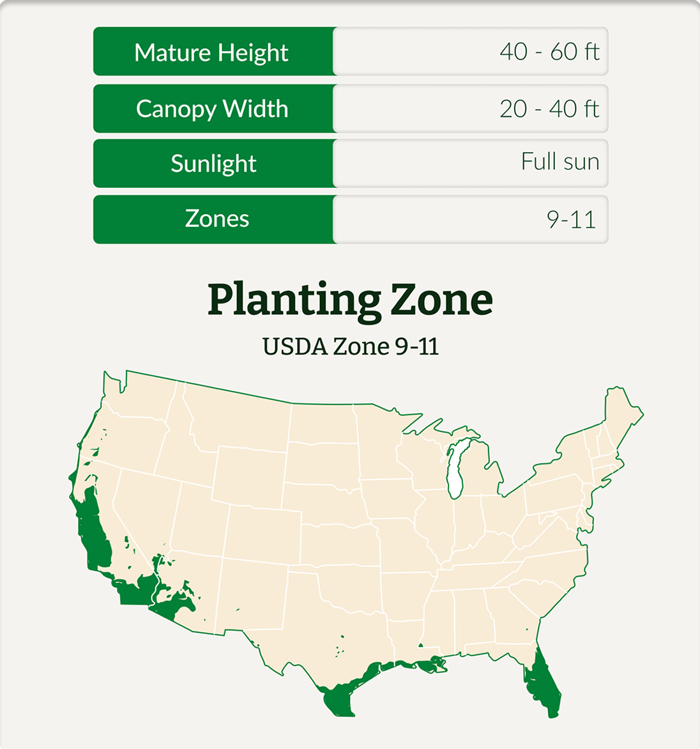
Task: Click the USDA Zone 9-11 subtitle
Action: [x=350, y=347]
